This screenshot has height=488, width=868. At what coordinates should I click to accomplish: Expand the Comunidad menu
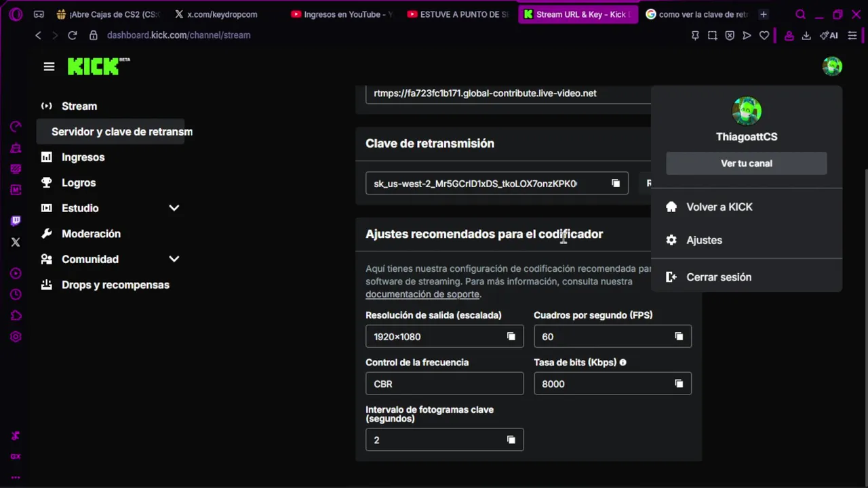174,259
